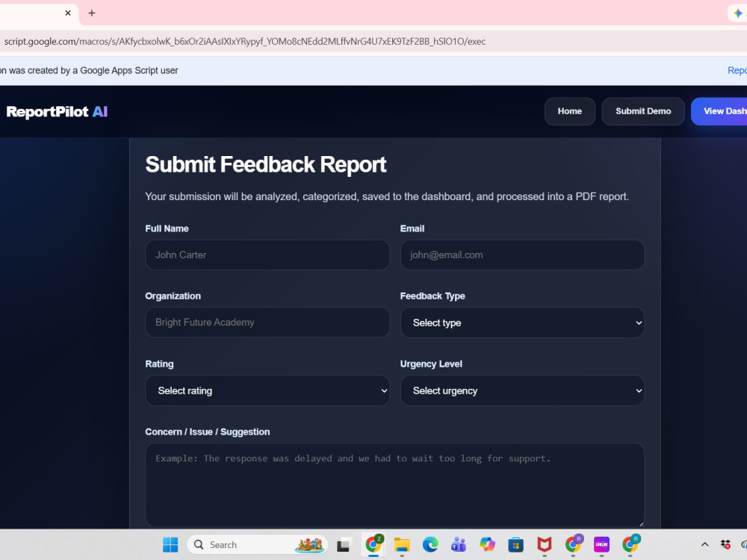The height and width of the screenshot is (560, 747).
Task: Open Microsoft Teams from taskbar
Action: [x=459, y=544]
